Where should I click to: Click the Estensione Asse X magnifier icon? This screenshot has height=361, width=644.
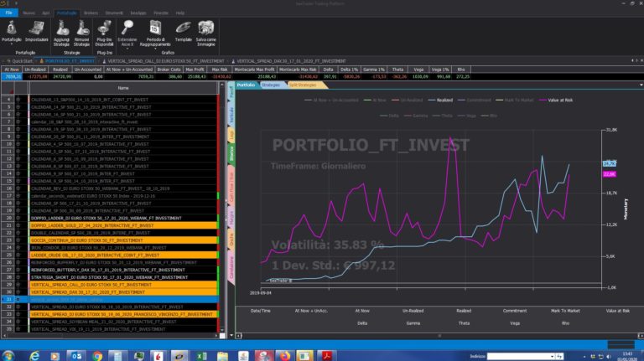coord(127,28)
